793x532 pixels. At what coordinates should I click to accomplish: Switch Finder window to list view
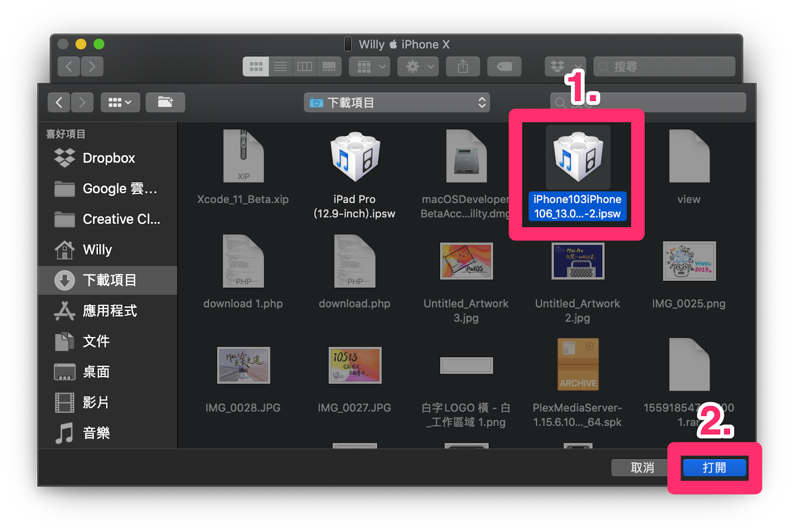point(281,66)
